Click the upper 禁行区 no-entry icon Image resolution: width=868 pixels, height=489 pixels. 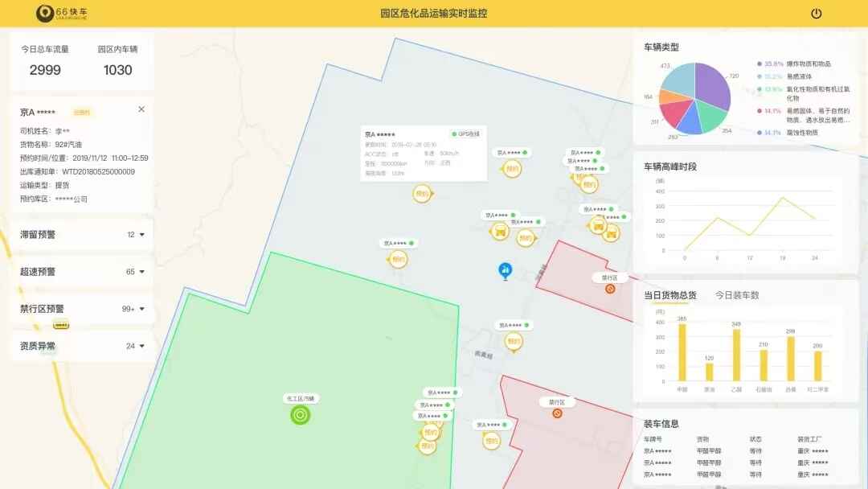[x=610, y=289]
